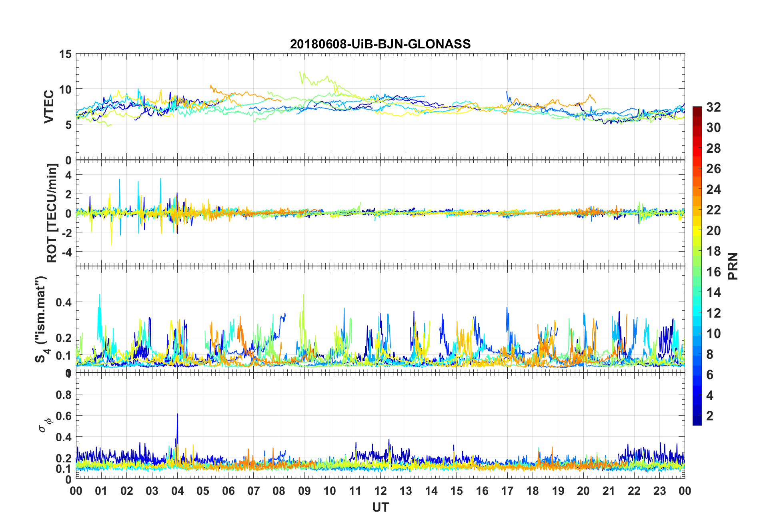
Task: Click the PRN colorbar label
Action: pos(733,266)
